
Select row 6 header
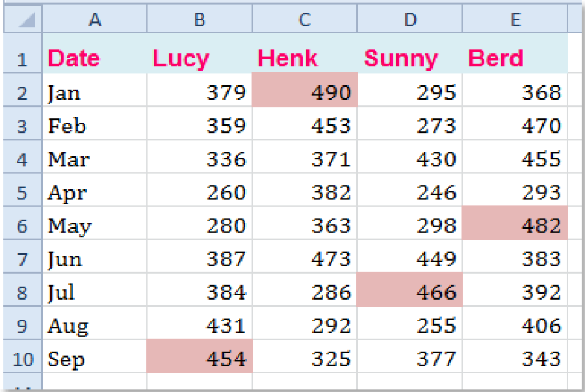pyautogui.click(x=22, y=223)
